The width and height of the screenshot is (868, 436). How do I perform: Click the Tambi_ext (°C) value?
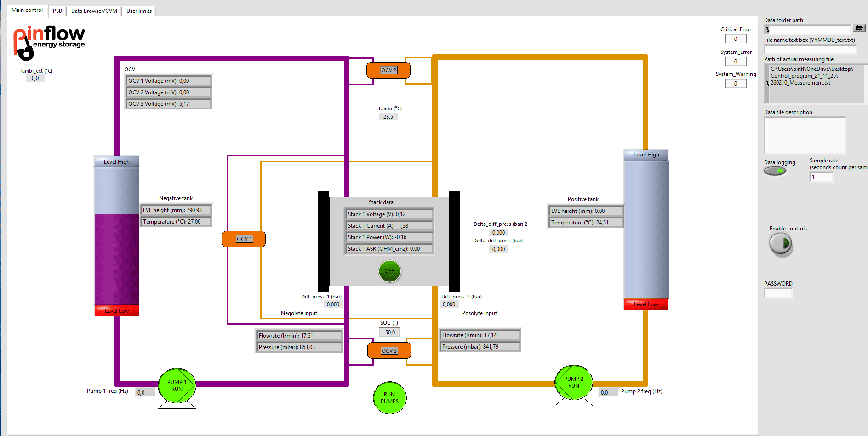(x=35, y=78)
